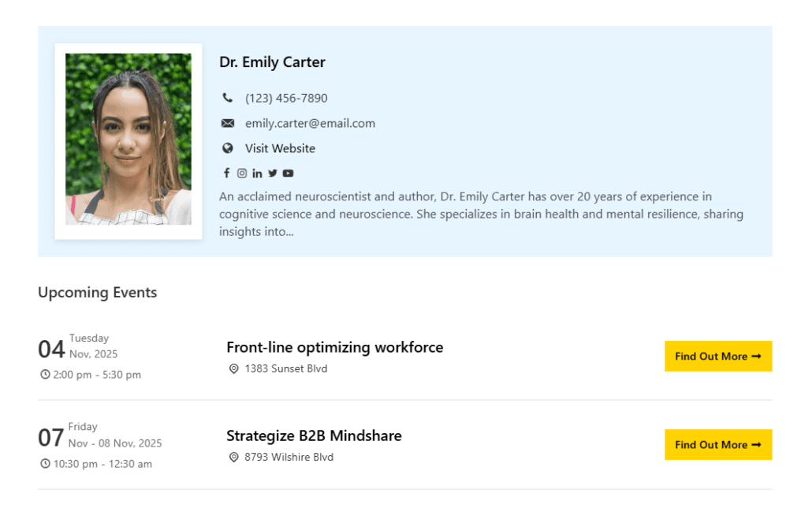
Task: Click the globe icon beside Visit Website
Action: [x=228, y=148]
